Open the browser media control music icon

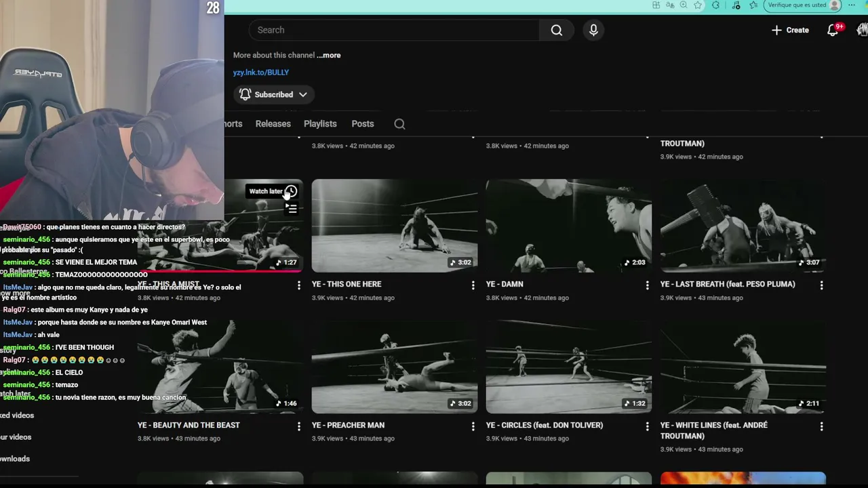pyautogui.click(x=736, y=5)
